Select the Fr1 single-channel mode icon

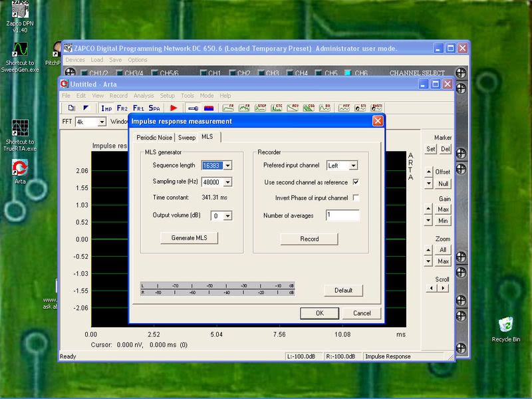(138, 108)
